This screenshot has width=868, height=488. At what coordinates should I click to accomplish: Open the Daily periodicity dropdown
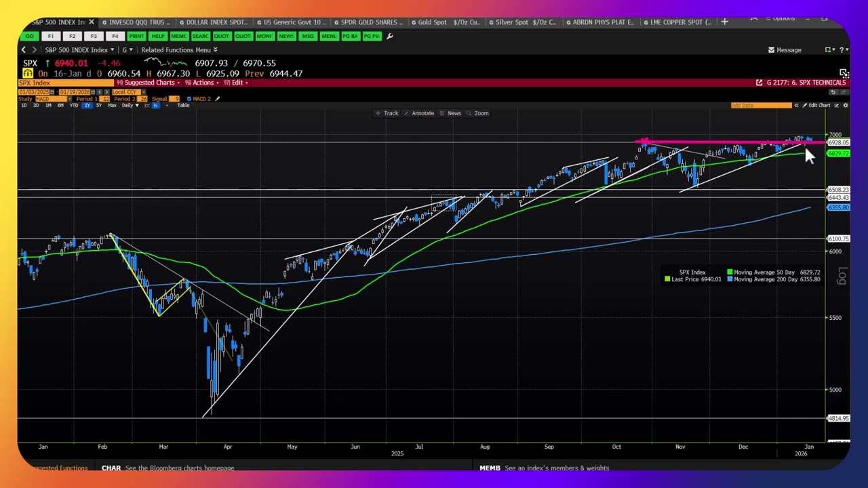click(130, 105)
